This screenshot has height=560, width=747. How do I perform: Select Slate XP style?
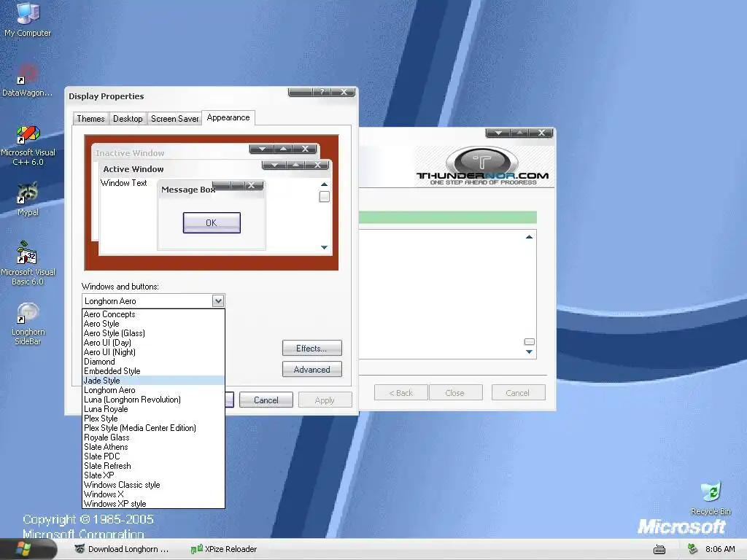(x=153, y=475)
